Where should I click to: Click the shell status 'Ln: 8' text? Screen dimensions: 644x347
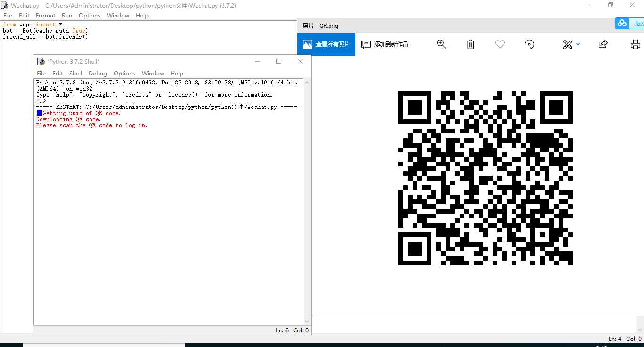282,330
